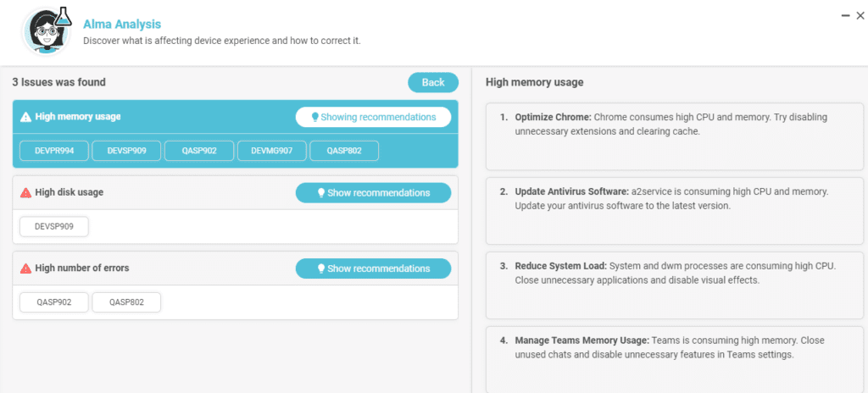This screenshot has height=393, width=868.
Task: Click lightbulb icon in High disk usage row
Action: [320, 192]
